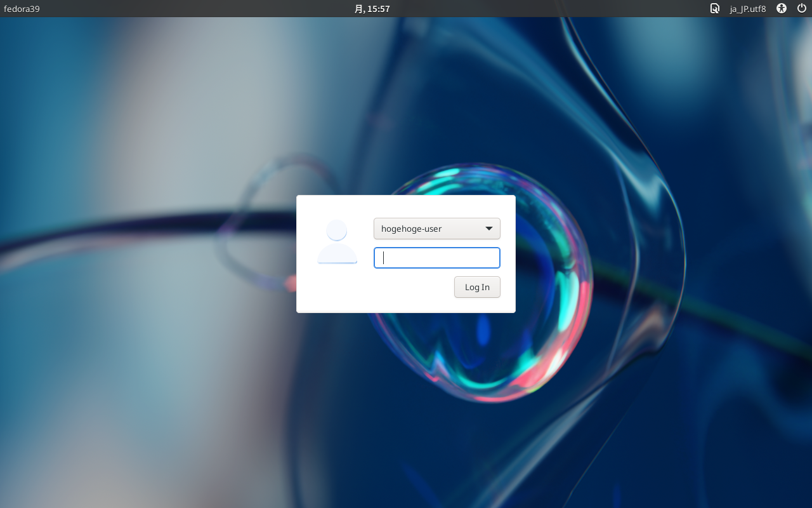Open the ja_JP.utf8 language menu
This screenshot has height=508, width=812.
pos(748,9)
